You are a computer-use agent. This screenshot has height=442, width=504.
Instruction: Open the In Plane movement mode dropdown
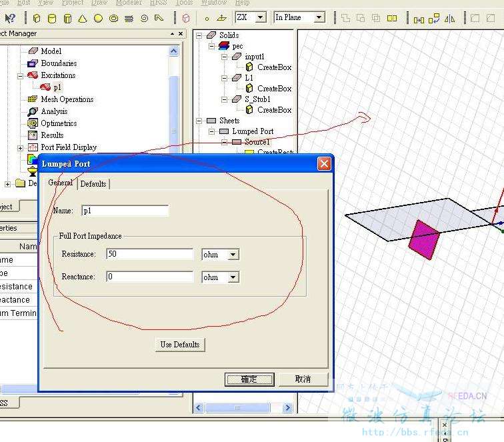click(x=319, y=17)
